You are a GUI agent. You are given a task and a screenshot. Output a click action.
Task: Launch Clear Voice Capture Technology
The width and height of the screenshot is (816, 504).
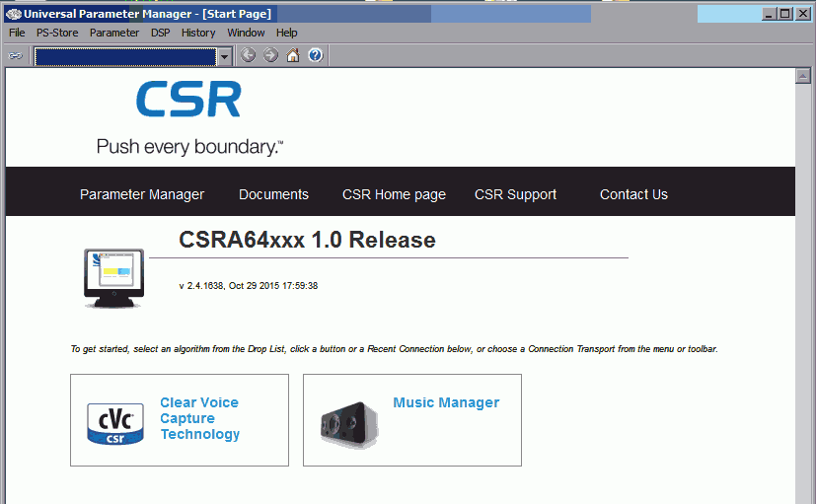199,418
